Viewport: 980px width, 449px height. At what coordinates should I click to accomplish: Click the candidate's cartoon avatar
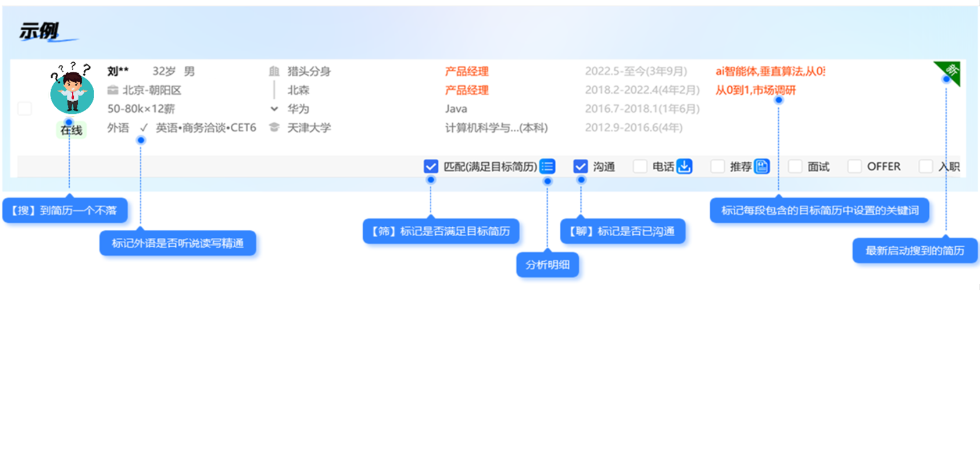[71, 88]
